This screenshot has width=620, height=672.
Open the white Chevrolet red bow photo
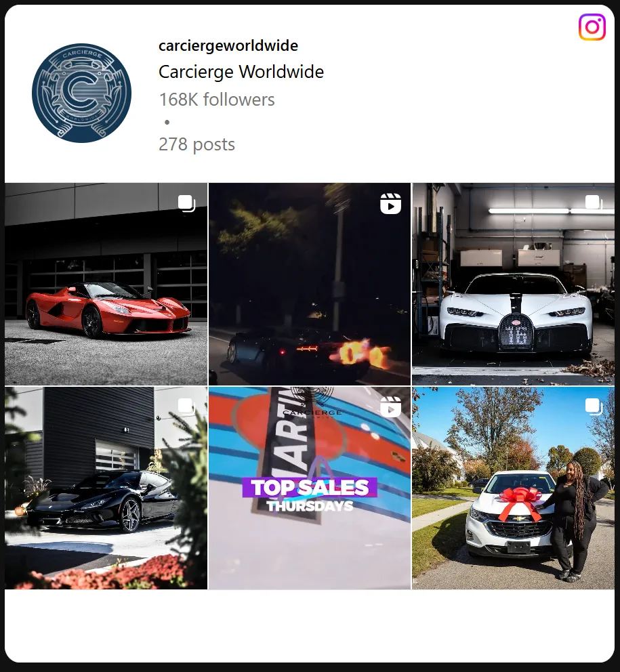pyautogui.click(x=513, y=488)
